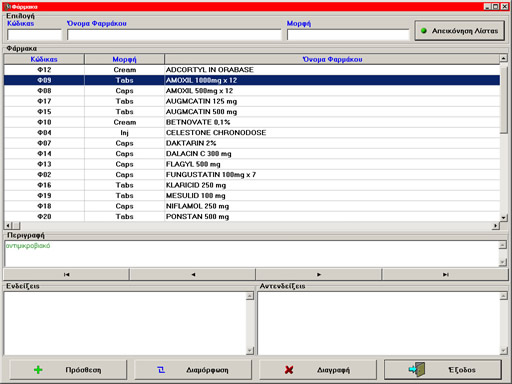Close the Φάρμακα window
This screenshot has height=384, width=512.
[x=504, y=7]
